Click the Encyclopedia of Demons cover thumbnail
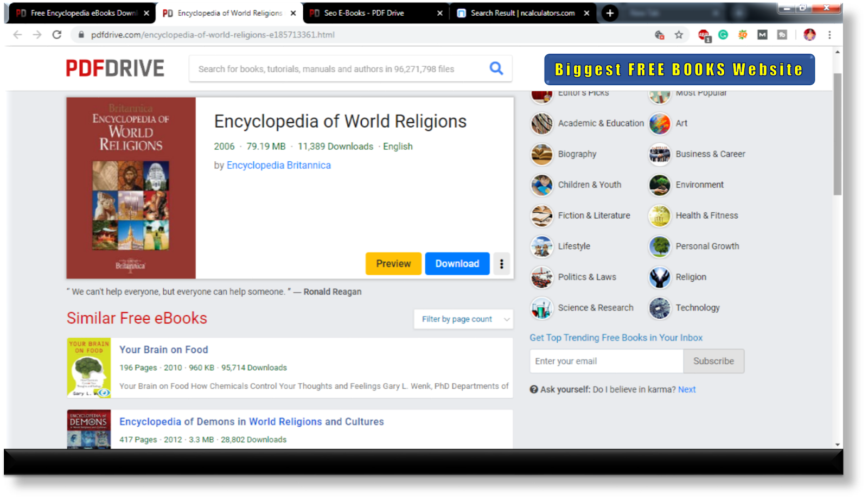 pos(89,429)
